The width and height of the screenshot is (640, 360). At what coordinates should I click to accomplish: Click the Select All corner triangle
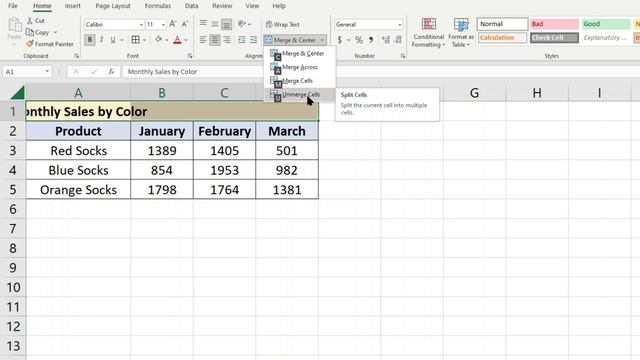pyautogui.click(x=18, y=93)
